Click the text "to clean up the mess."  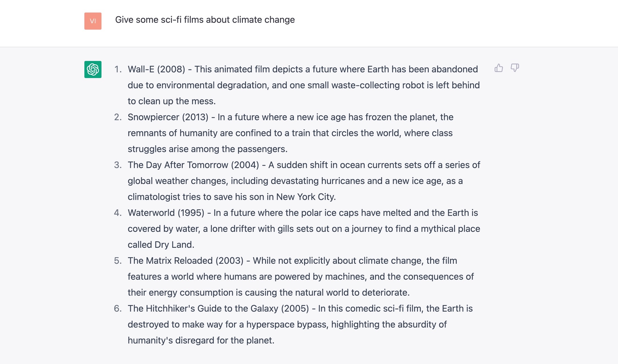point(172,101)
